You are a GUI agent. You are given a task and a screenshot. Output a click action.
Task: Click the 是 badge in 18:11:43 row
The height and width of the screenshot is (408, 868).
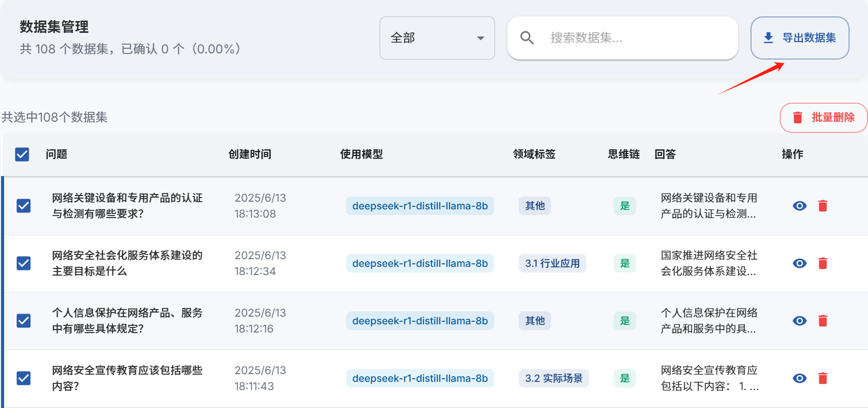click(x=625, y=378)
